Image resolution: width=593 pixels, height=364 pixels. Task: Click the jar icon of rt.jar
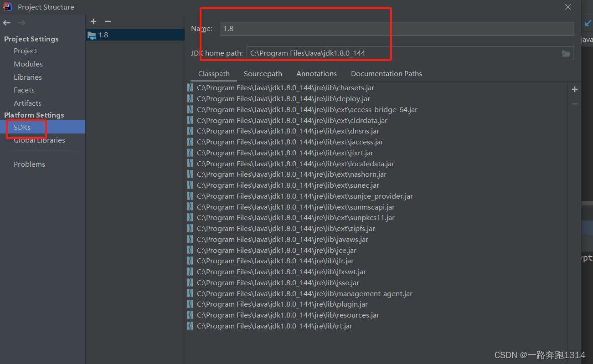pos(190,326)
